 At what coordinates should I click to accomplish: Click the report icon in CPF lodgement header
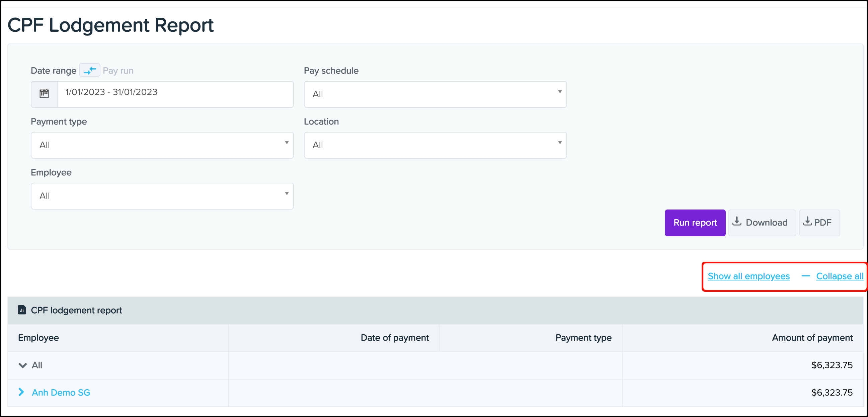click(22, 310)
